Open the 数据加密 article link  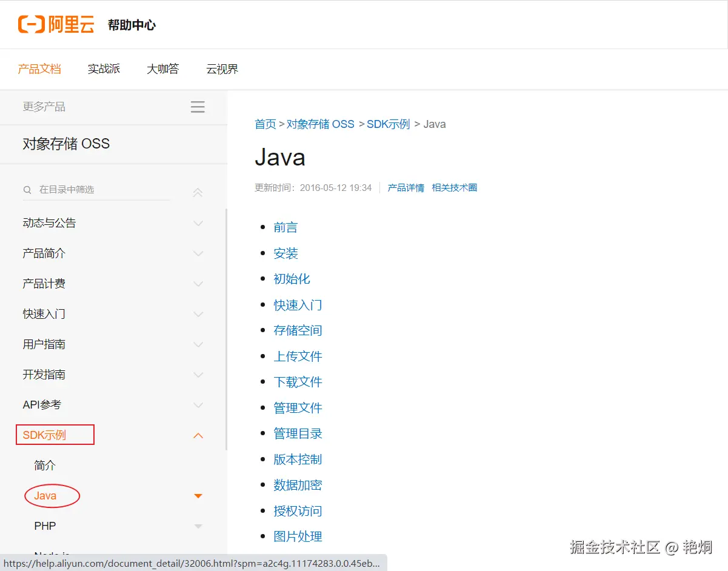(298, 485)
